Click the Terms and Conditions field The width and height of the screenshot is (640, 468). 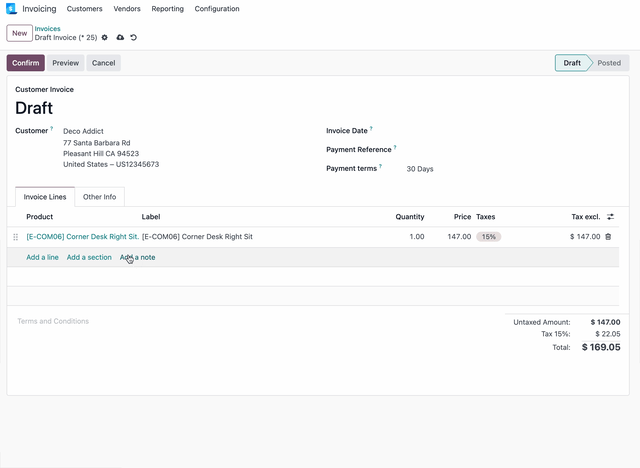[x=53, y=321]
